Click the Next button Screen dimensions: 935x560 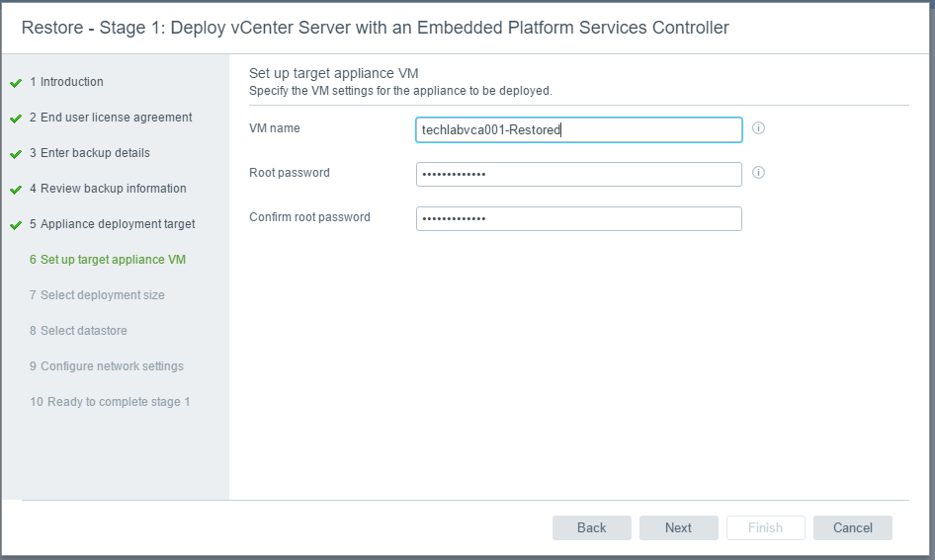[x=679, y=527]
